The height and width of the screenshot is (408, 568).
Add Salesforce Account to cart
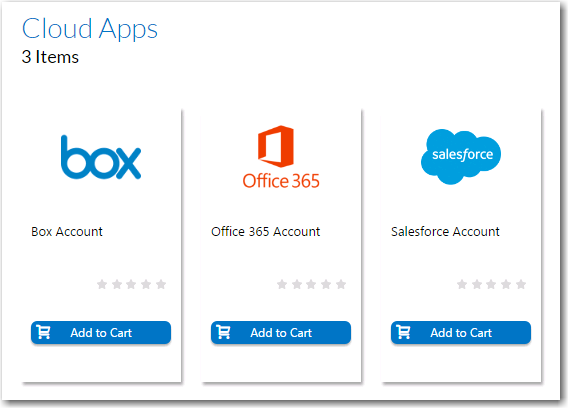[461, 332]
